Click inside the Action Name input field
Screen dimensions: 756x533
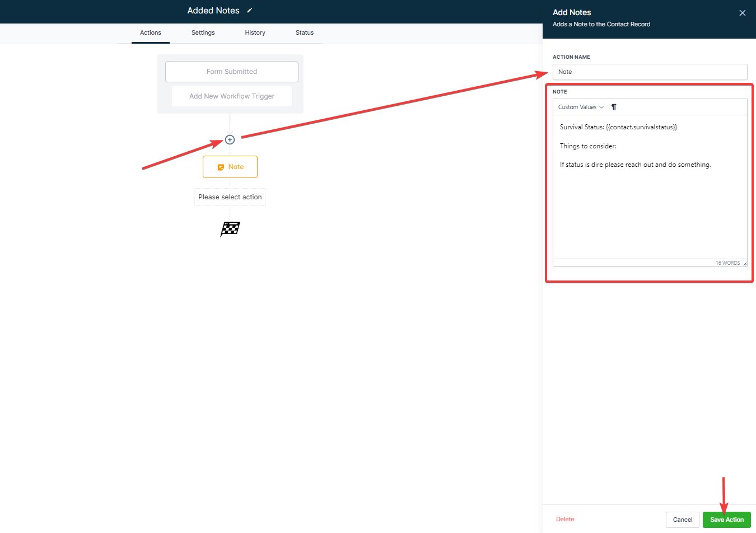pos(650,72)
